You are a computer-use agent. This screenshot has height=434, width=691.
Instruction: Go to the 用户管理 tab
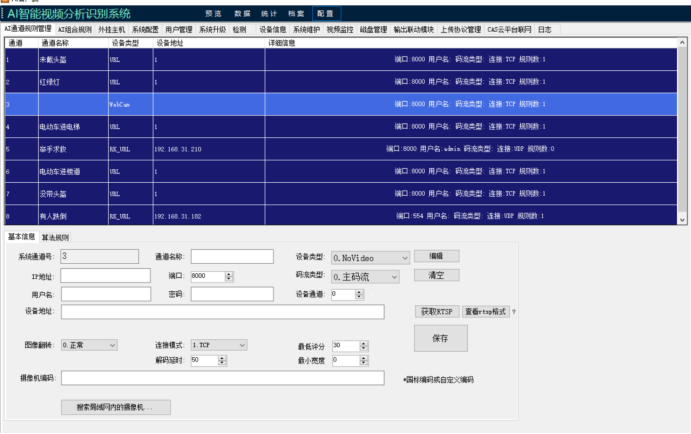point(178,30)
